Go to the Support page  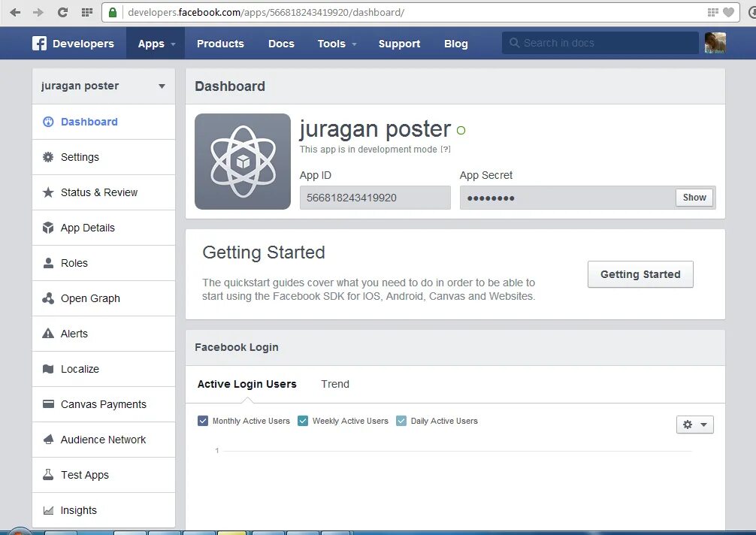click(399, 44)
